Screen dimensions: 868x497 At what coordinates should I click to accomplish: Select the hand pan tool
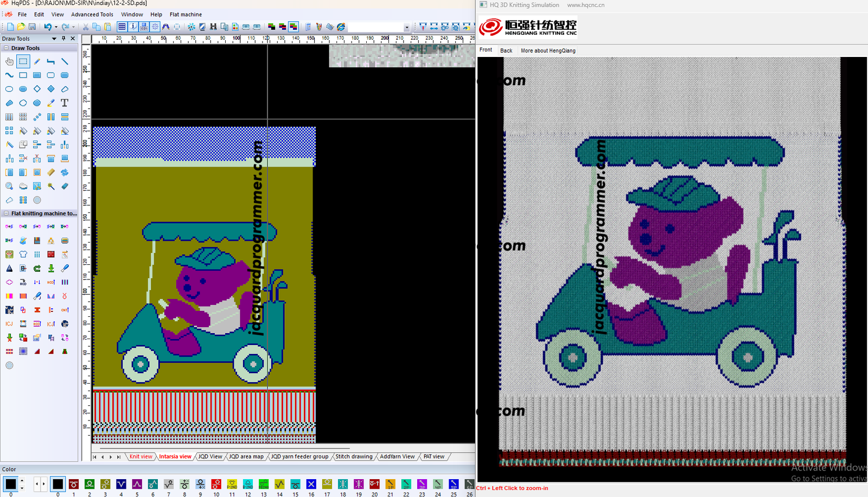(9, 61)
